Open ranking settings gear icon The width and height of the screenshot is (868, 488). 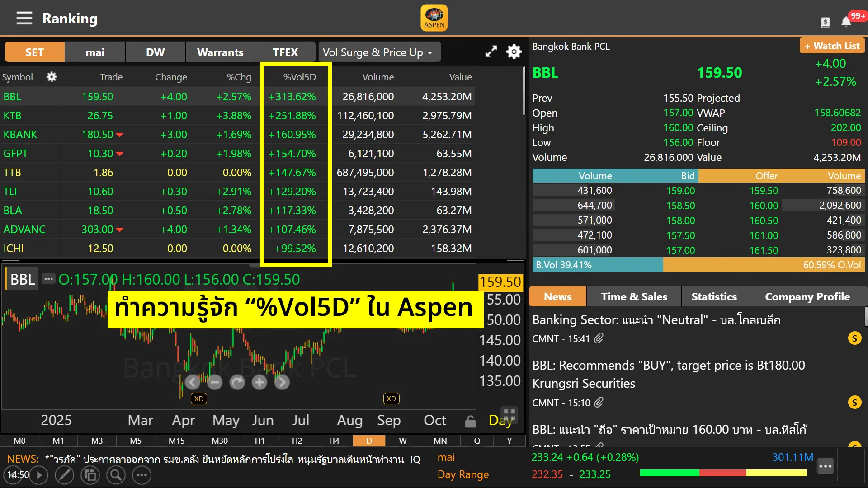click(514, 52)
